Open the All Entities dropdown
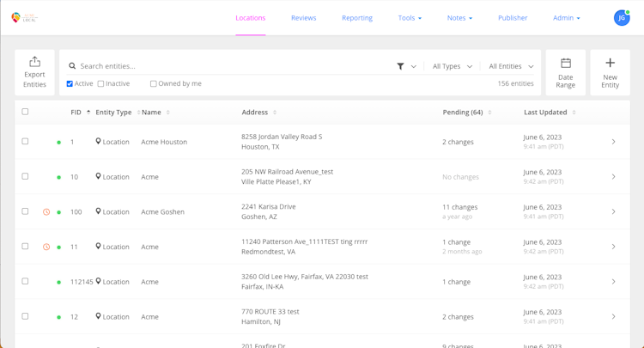 (x=511, y=66)
